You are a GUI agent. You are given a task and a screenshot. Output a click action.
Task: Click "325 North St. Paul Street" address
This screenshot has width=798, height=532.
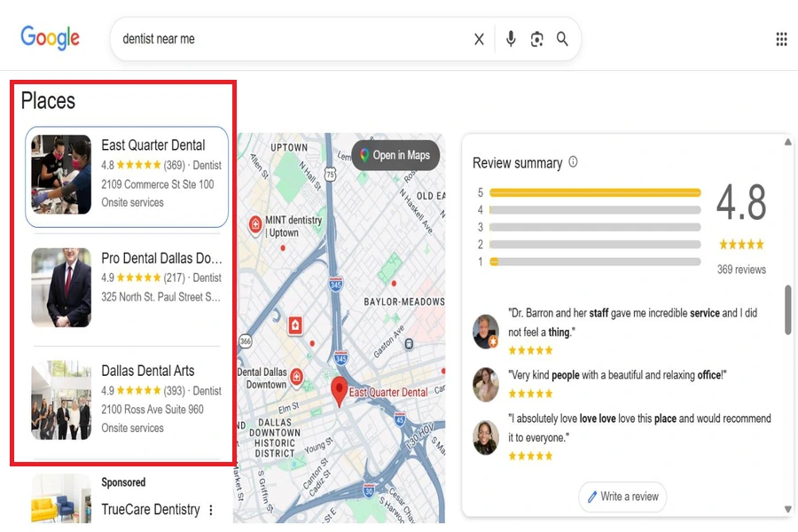[160, 297]
